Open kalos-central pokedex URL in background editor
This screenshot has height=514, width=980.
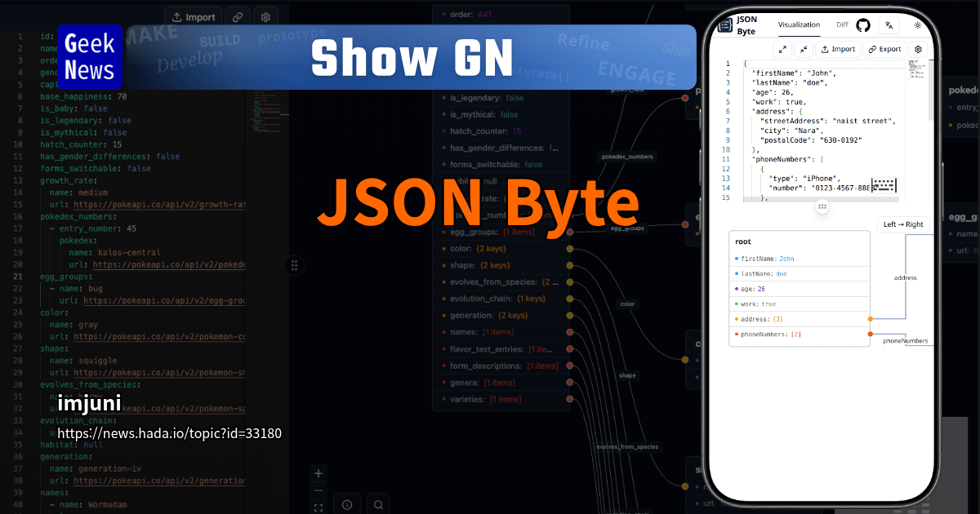169,264
